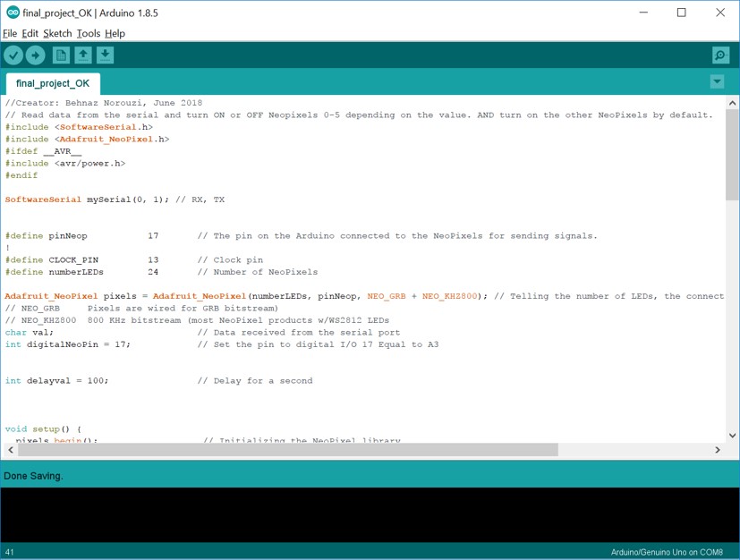The height and width of the screenshot is (560, 740).
Task: Open the Help menu
Action: (115, 33)
